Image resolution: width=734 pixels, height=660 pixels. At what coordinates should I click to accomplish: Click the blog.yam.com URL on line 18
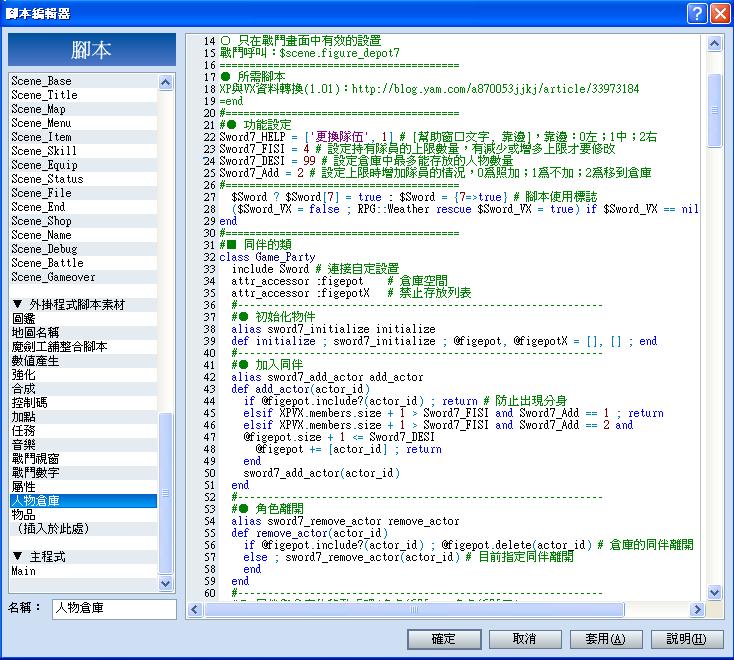pyautogui.click(x=495, y=89)
